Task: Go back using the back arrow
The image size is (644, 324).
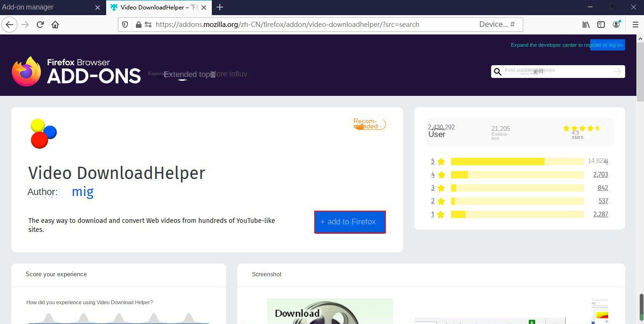Action: click(9, 24)
